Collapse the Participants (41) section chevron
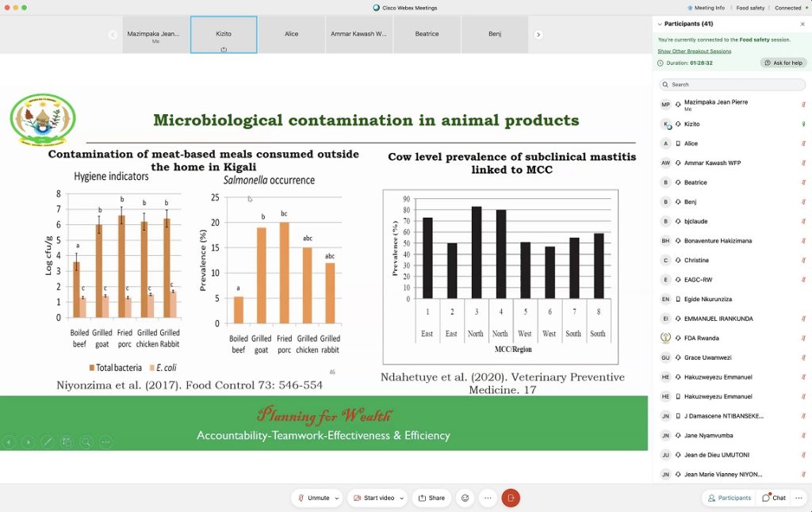Screen dimensions: 812x512 (660, 24)
